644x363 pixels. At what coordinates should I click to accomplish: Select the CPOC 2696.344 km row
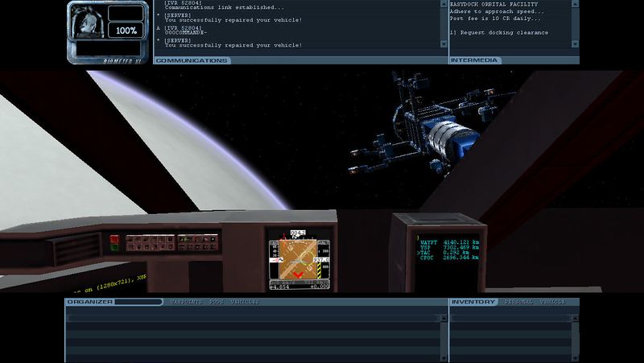coord(449,258)
